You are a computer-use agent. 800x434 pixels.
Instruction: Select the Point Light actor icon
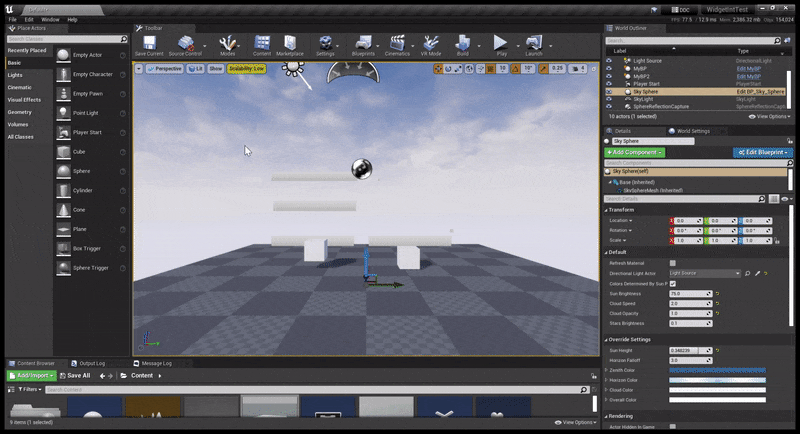tap(63, 113)
